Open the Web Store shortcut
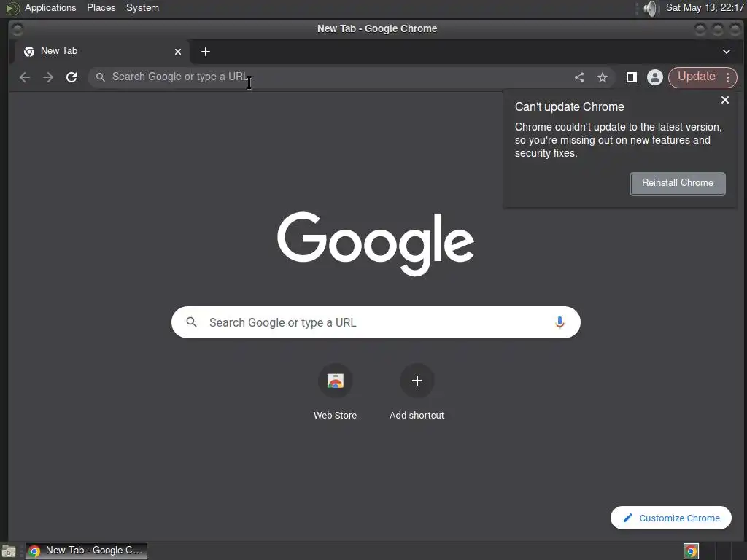This screenshot has width=747, height=560. [x=335, y=393]
